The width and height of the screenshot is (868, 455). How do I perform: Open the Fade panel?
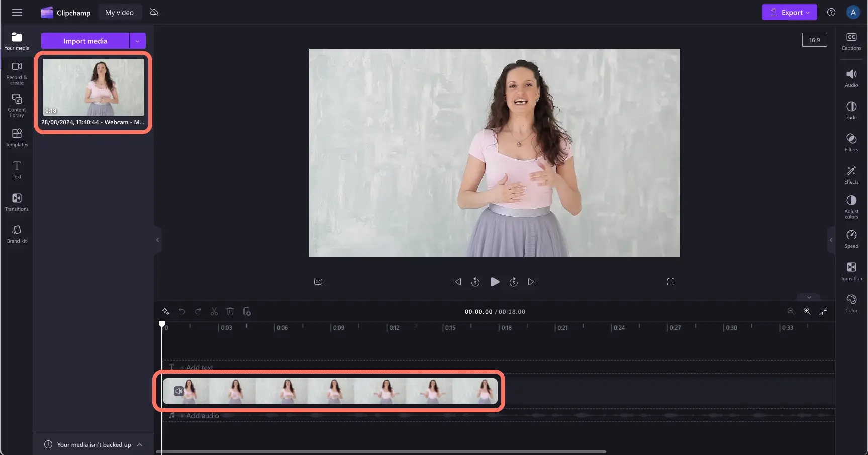tap(851, 111)
